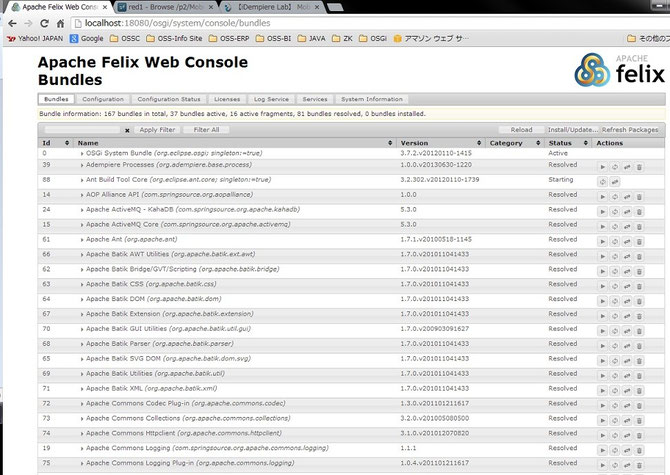Update the Apache Ant bundle

[x=627, y=242]
